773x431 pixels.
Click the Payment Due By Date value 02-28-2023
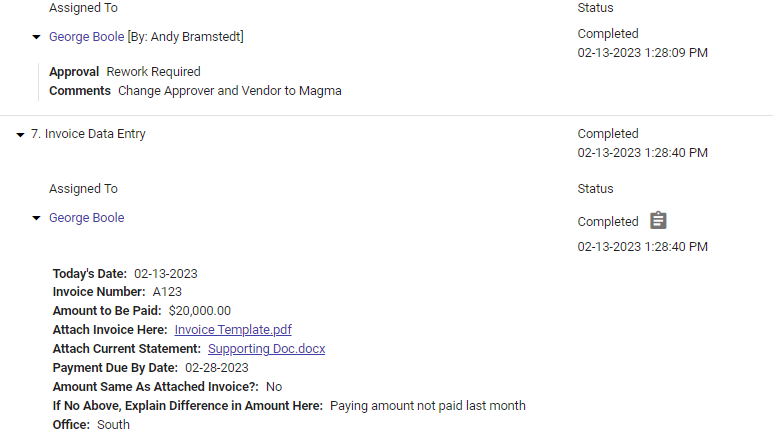(217, 368)
